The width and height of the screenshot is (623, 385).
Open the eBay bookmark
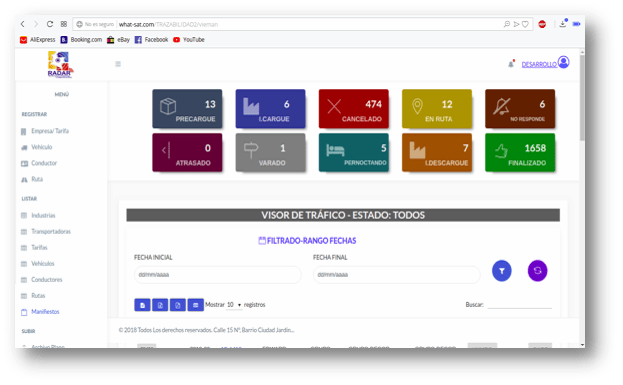tap(118, 40)
